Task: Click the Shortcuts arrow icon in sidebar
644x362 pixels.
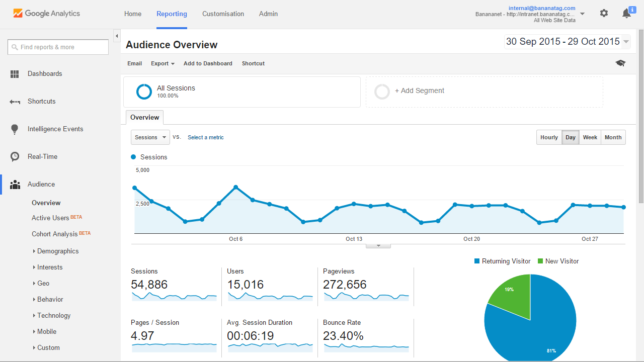Action: coord(15,102)
